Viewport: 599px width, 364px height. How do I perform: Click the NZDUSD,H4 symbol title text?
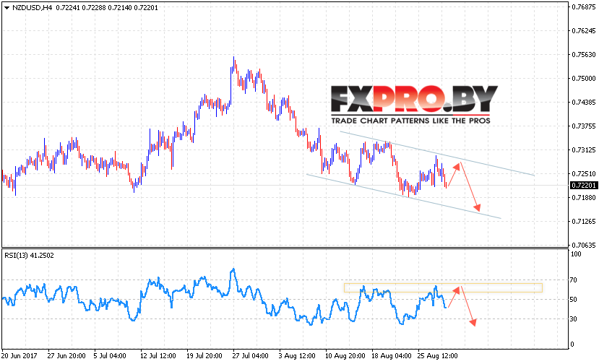coord(32,8)
